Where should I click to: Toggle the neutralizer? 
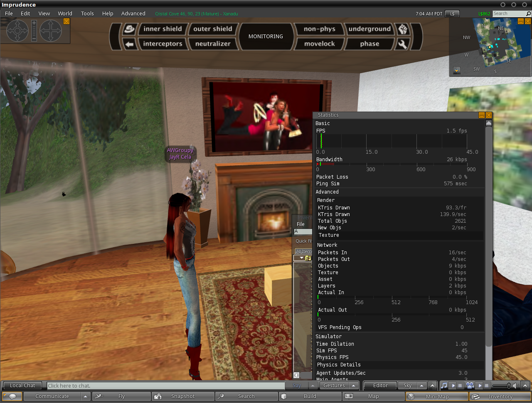pyautogui.click(x=213, y=44)
